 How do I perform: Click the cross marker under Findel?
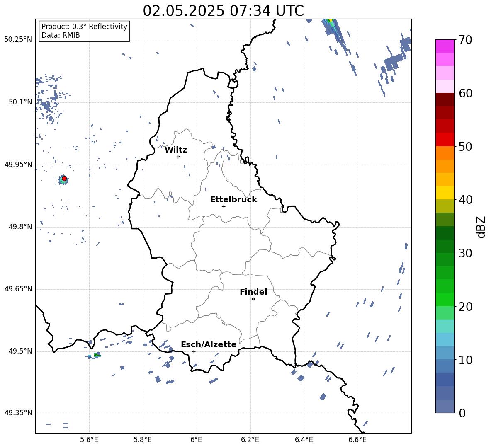(x=253, y=299)
